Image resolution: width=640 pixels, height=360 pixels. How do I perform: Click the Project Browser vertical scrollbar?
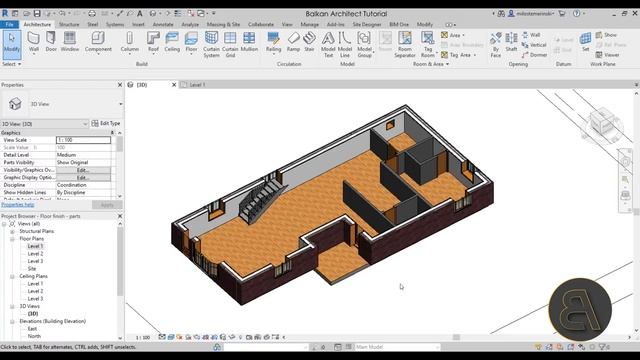click(x=120, y=261)
